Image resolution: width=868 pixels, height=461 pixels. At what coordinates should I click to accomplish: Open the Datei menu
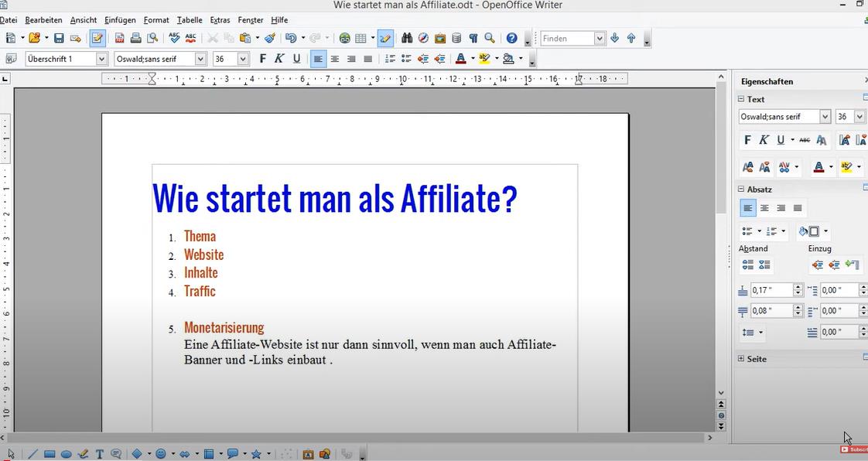tap(9, 20)
